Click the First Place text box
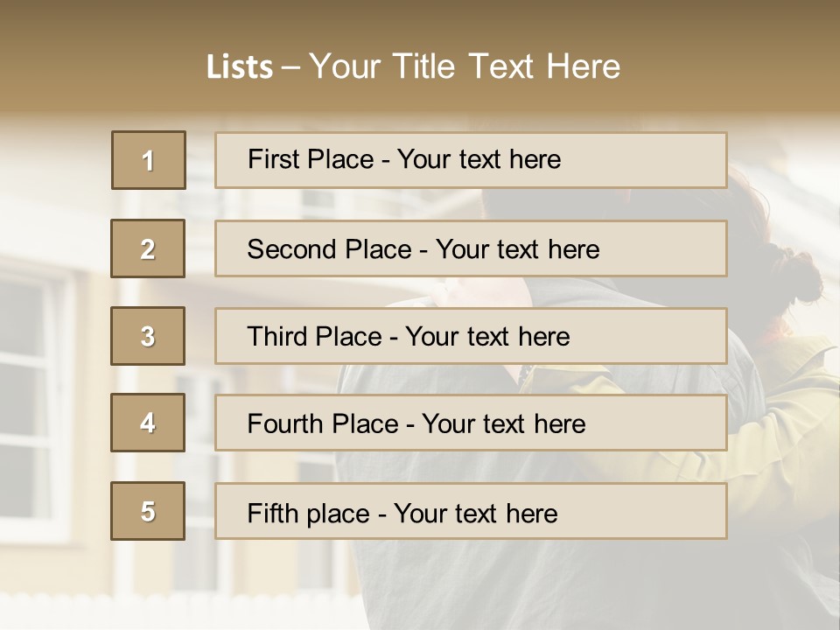 (x=471, y=160)
